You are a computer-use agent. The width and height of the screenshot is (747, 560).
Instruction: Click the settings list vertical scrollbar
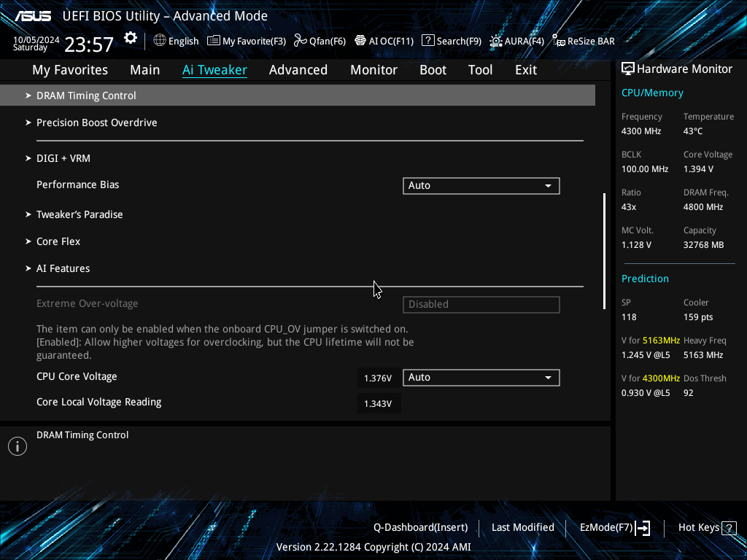pos(605,251)
